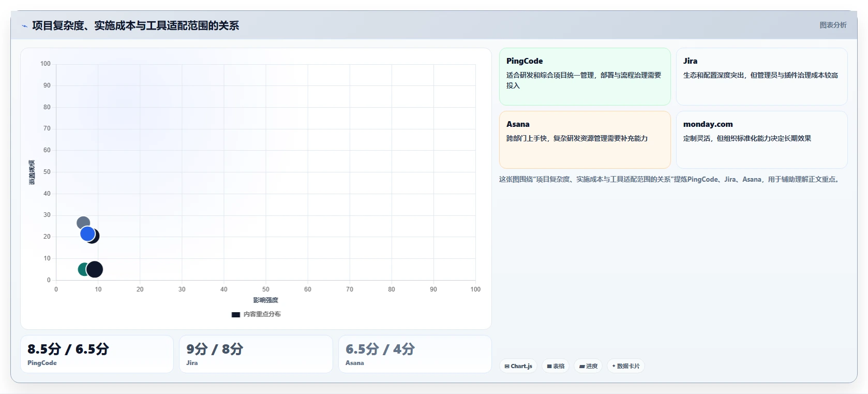Click the text 定制灵活 in the monday.com card
868x394 pixels.
click(697, 138)
